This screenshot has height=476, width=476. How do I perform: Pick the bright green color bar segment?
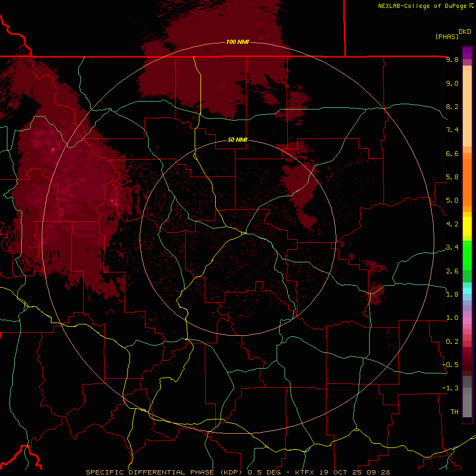(x=467, y=255)
